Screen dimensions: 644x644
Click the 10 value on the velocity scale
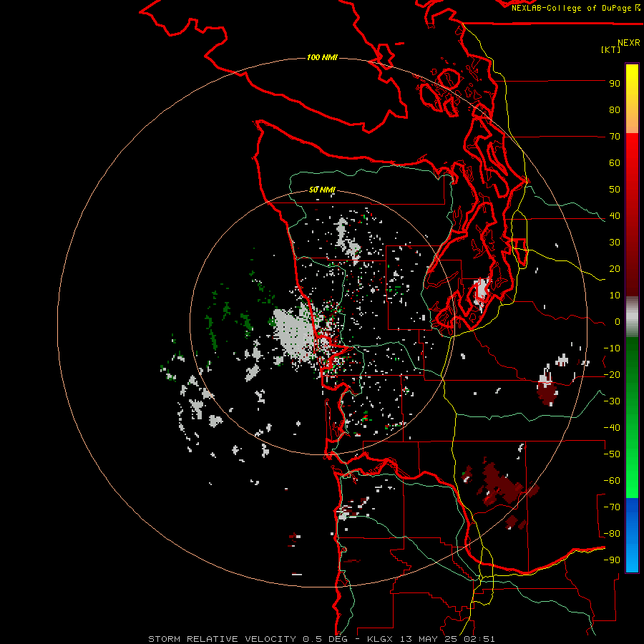pos(615,296)
